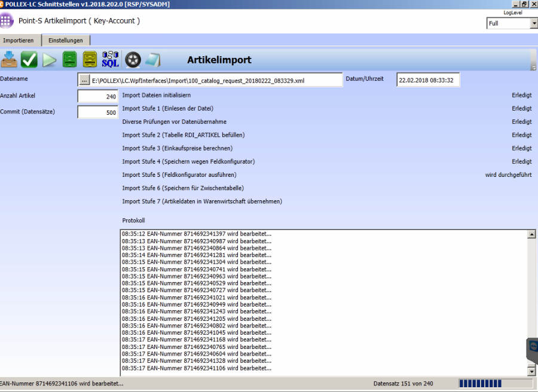
Task: Click the tire wheel icon
Action: pyautogui.click(x=133, y=60)
